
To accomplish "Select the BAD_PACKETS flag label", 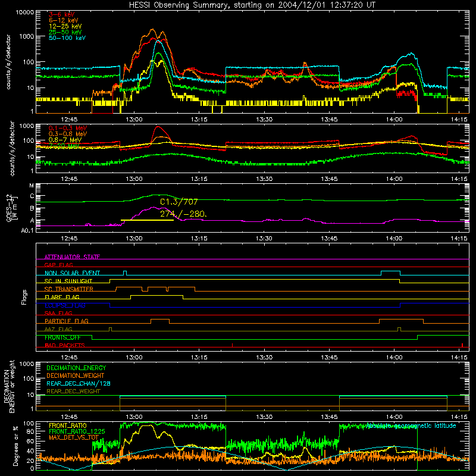I will pos(65,345).
